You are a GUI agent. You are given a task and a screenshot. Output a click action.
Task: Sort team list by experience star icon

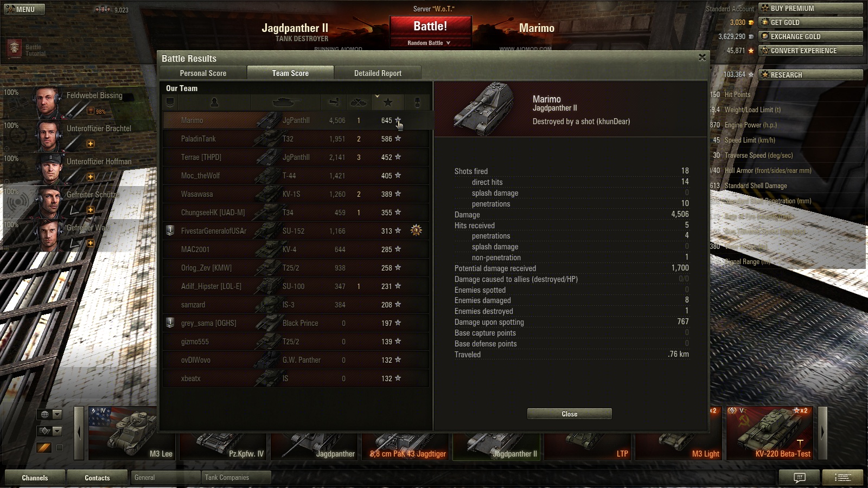tap(388, 102)
